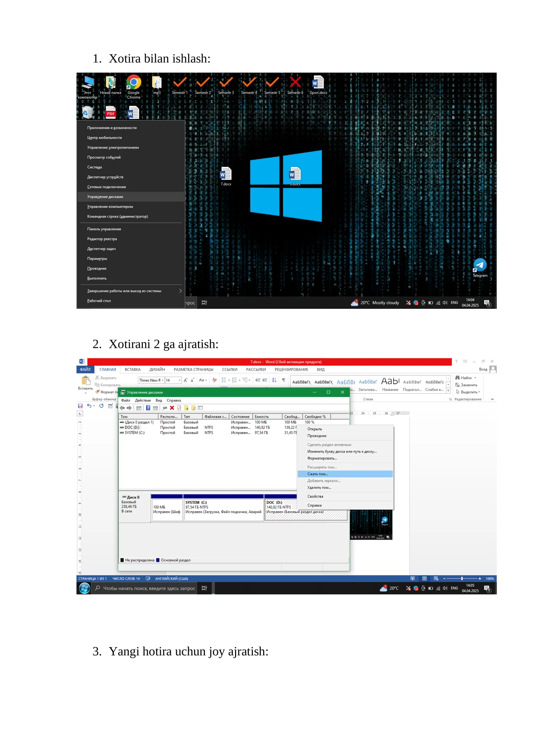This screenshot has height=756, width=535.
Task: Collapse the Word ribbon with the chevron
Action: coord(492,399)
